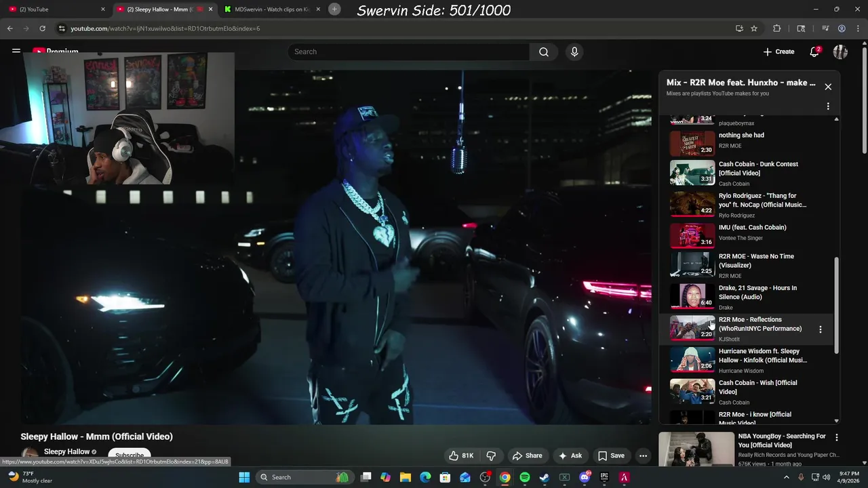The width and height of the screenshot is (868, 488).
Task: Click the taskbar Search box
Action: click(x=304, y=477)
